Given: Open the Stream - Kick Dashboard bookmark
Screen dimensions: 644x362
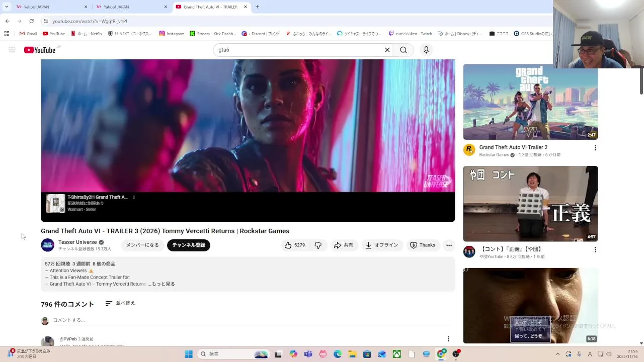Looking at the screenshot, I should pyautogui.click(x=213, y=34).
